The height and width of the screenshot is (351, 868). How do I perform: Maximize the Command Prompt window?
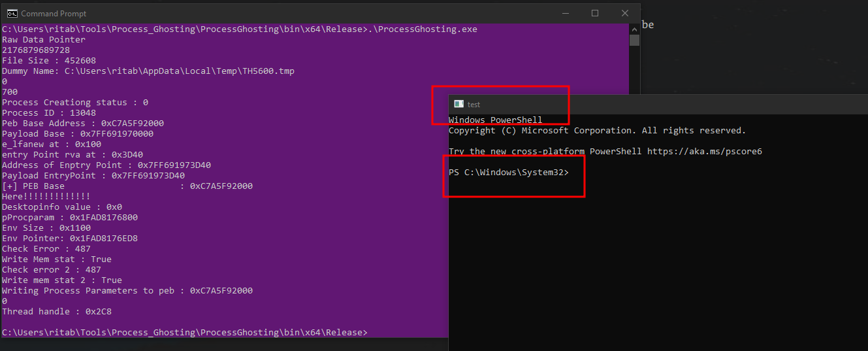pos(595,13)
